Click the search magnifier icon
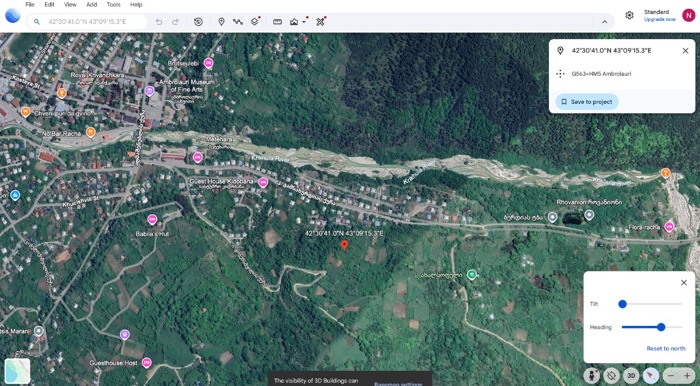The image size is (700, 386). tap(37, 21)
